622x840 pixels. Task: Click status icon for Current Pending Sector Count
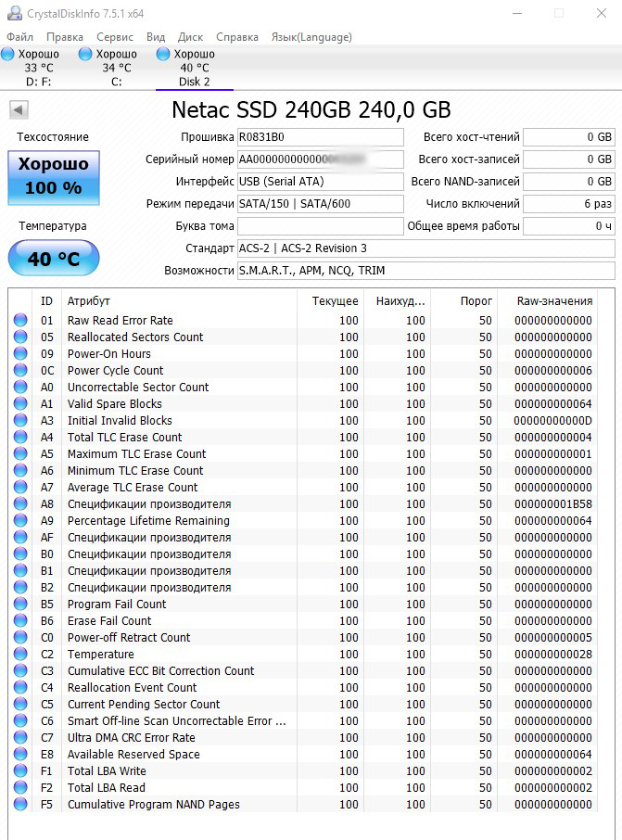point(20,704)
